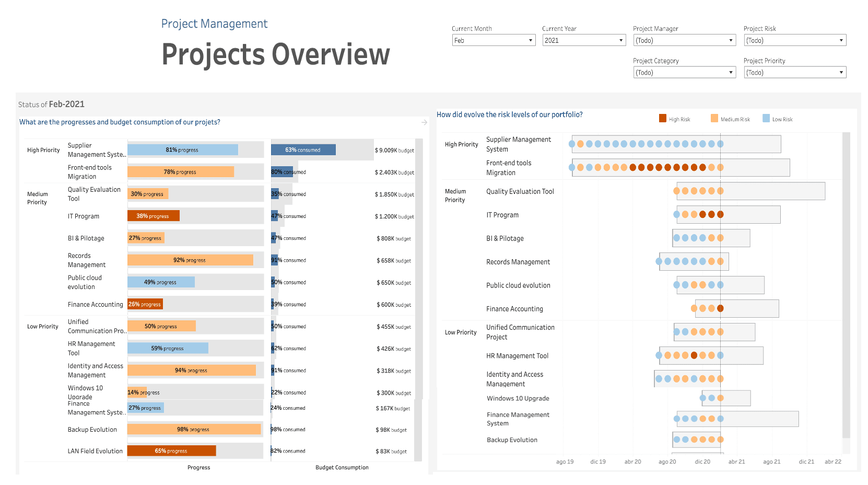Open the Project Priority dropdown
Viewport: 868px width, 485px height.
pos(794,73)
